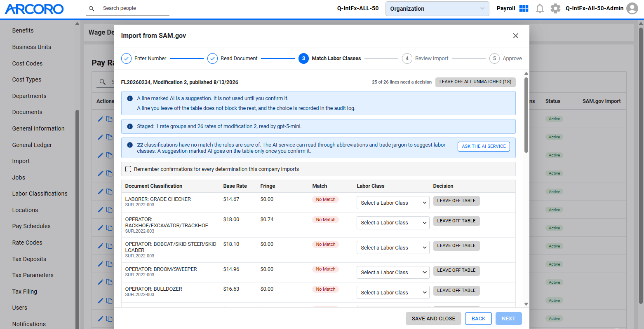Open the notifications bell icon
This screenshot has height=329, width=644.
pyautogui.click(x=540, y=8)
